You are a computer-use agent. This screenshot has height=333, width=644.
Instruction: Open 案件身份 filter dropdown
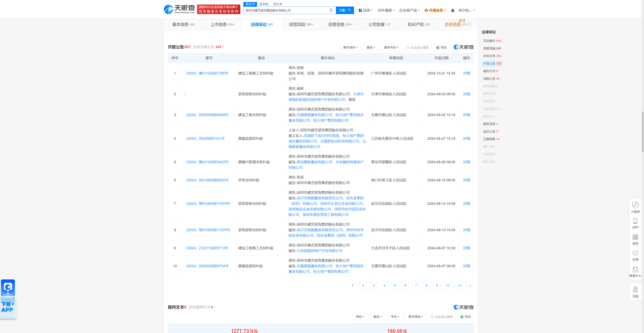pos(351,47)
